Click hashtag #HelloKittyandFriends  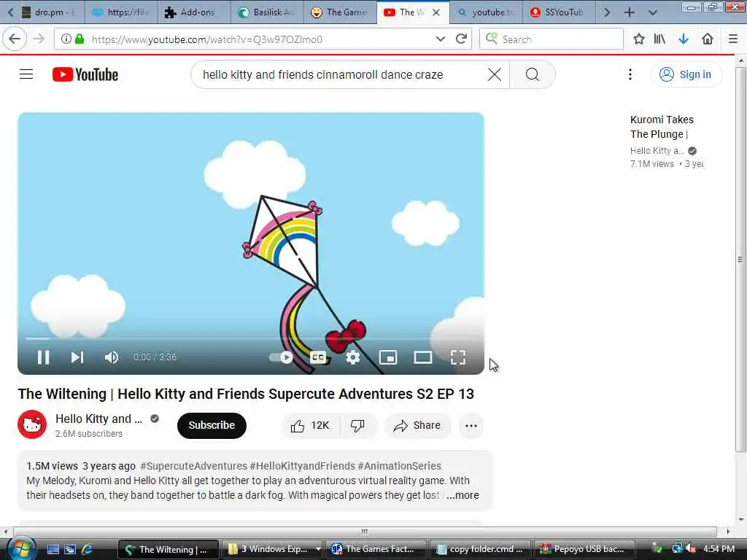tap(303, 466)
